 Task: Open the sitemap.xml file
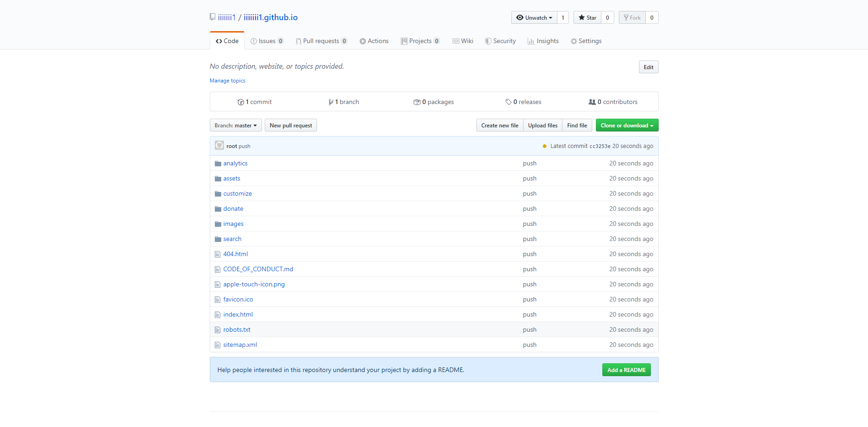(x=240, y=345)
